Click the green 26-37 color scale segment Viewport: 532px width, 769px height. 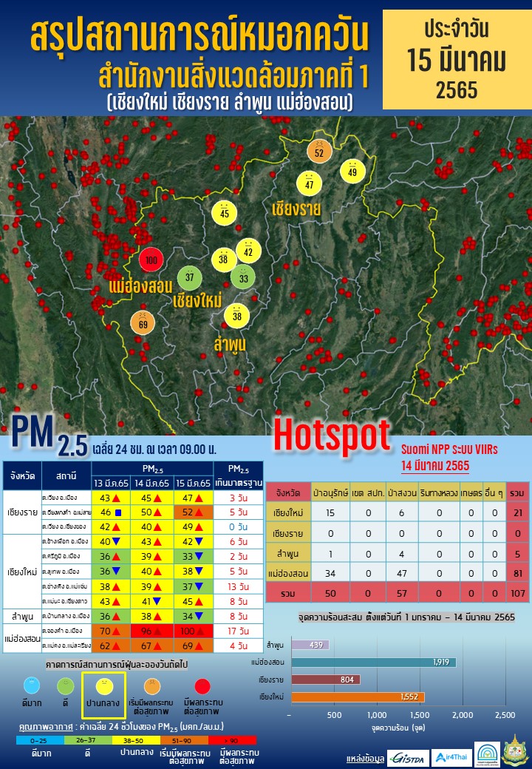pos(88,739)
